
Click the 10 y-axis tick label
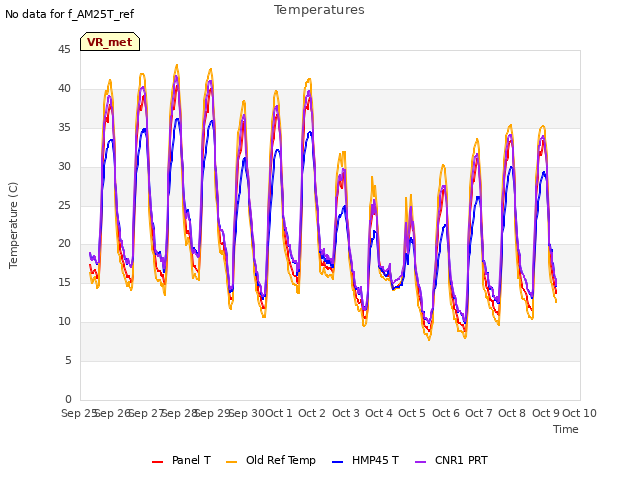(x=64, y=322)
